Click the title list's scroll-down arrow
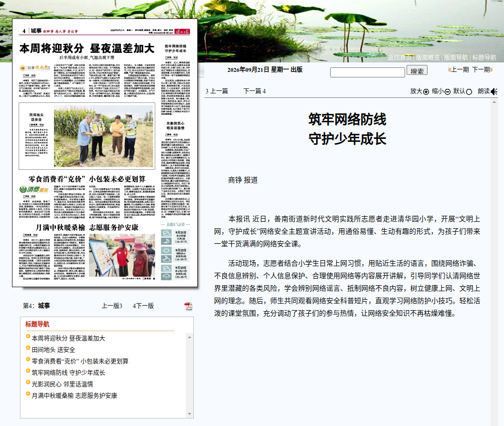Screen dimensions: 504x426 pyautogui.click(x=190, y=414)
